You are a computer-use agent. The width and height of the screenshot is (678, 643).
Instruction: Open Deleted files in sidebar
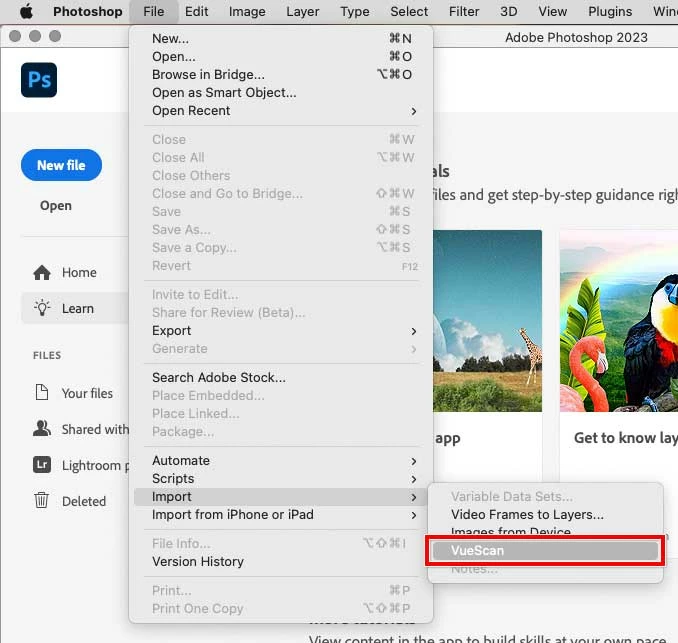pyautogui.click(x=76, y=500)
